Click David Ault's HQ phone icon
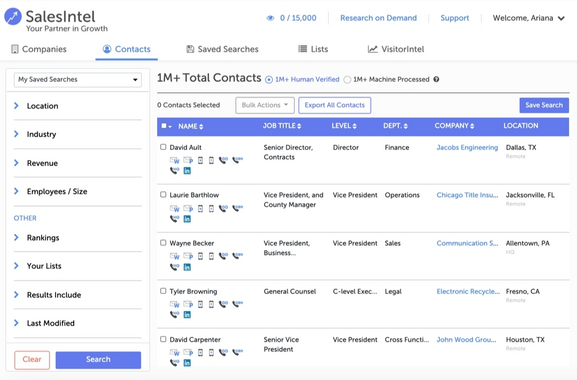This screenshot has width=577, height=380. [174, 171]
